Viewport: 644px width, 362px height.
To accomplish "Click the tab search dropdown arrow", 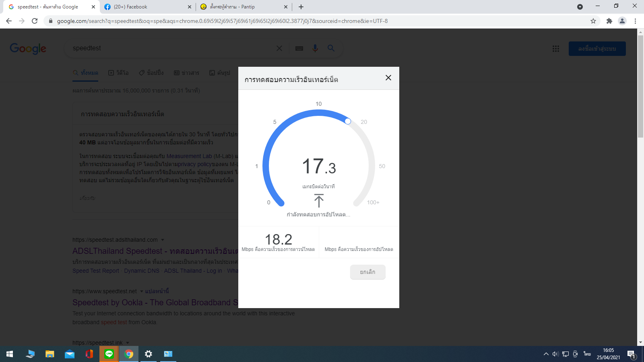I will (x=580, y=7).
